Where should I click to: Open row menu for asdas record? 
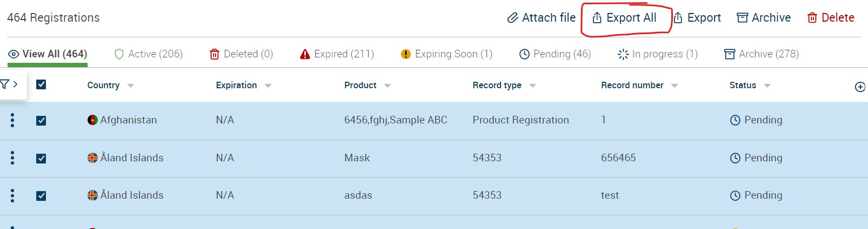tap(12, 195)
